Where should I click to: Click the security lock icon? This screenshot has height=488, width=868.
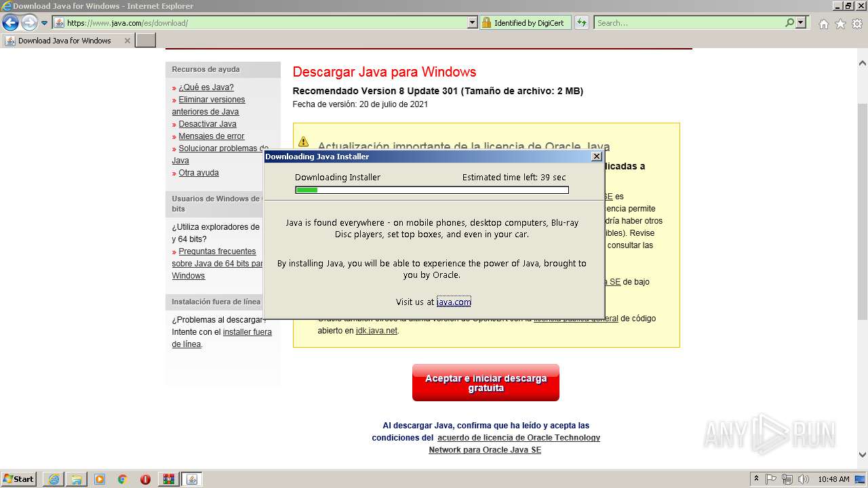tap(486, 22)
